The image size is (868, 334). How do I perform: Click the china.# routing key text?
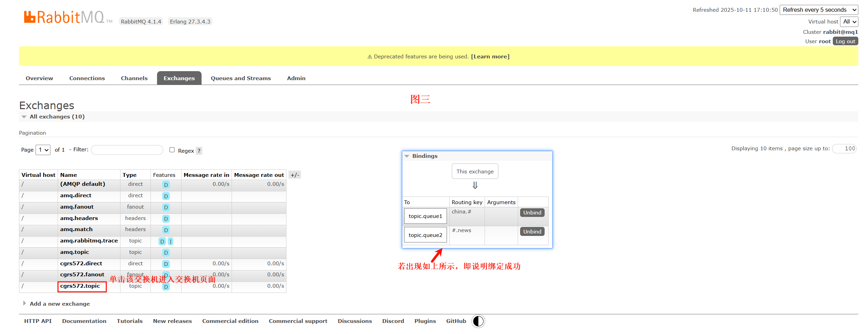click(x=461, y=212)
